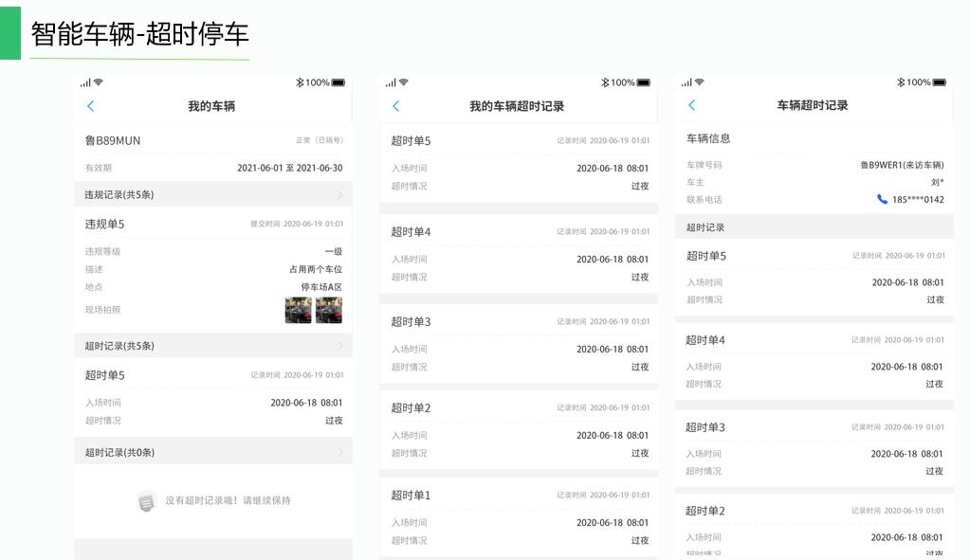Viewport: 970px width, 560px height.
Task: Click the empty-state document icon
Action: [146, 500]
